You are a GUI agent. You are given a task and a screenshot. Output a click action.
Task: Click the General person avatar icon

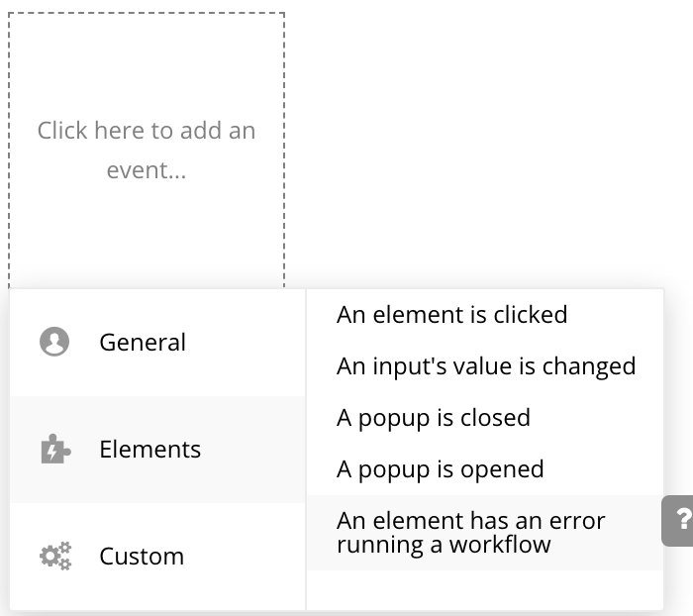[x=54, y=342]
